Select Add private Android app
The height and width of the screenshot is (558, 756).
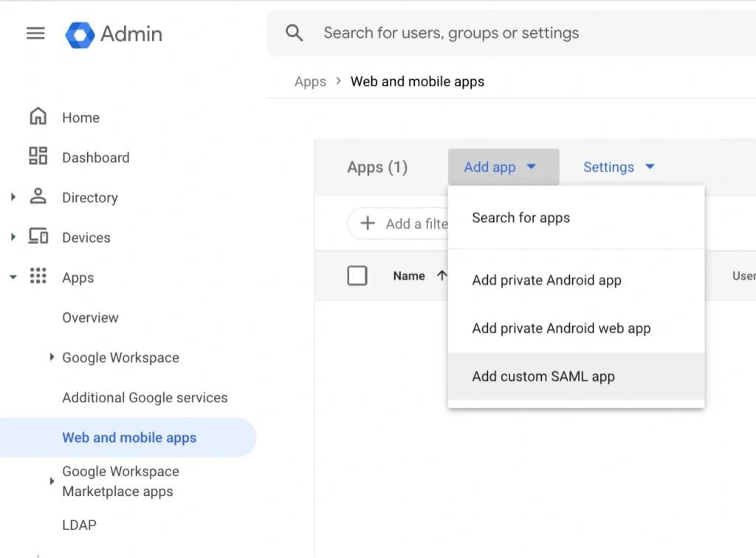(546, 280)
